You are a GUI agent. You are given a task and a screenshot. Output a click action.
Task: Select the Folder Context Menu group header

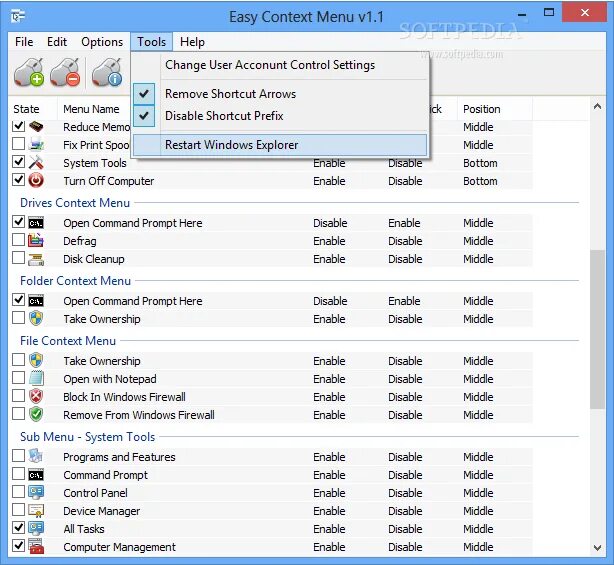coord(75,281)
